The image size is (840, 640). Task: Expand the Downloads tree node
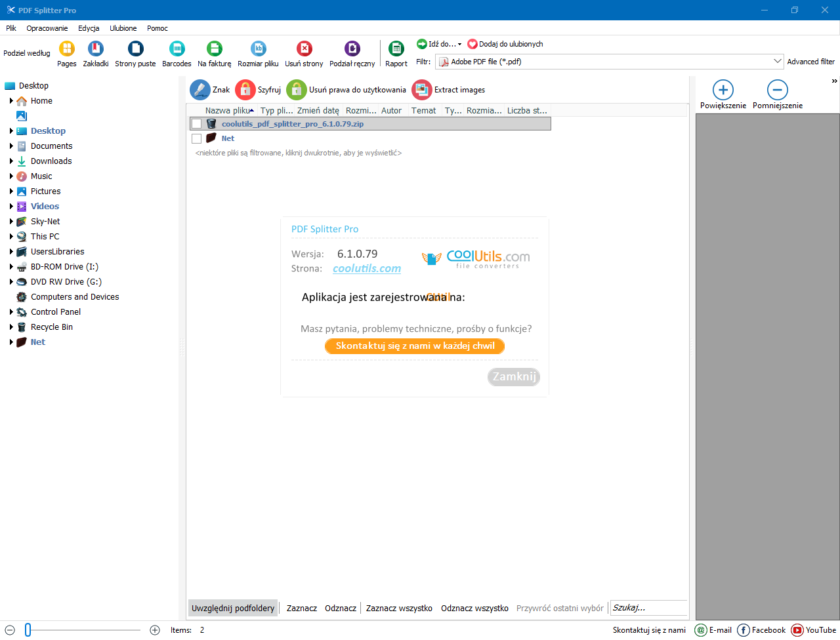[x=11, y=161]
